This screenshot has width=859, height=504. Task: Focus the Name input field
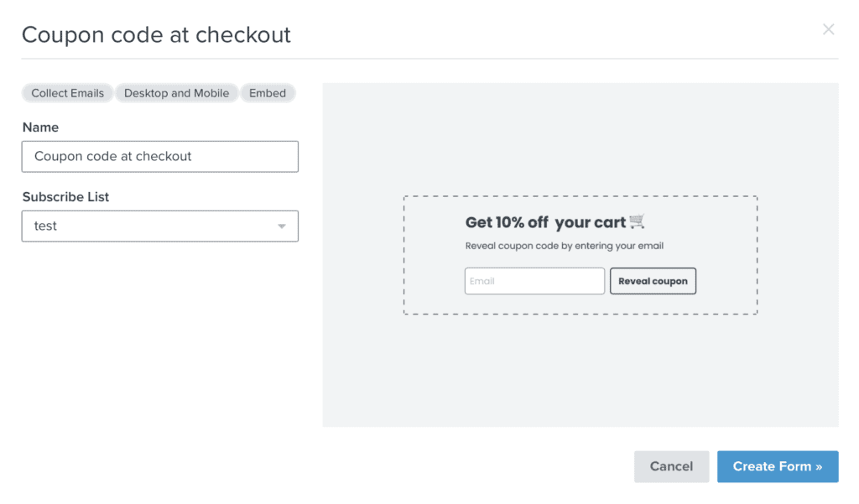160,157
